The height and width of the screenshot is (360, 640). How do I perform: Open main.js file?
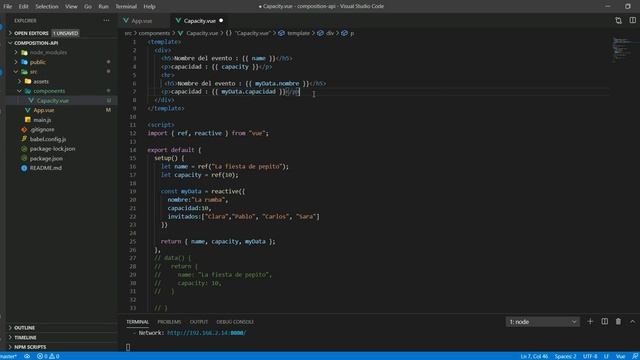pos(42,120)
